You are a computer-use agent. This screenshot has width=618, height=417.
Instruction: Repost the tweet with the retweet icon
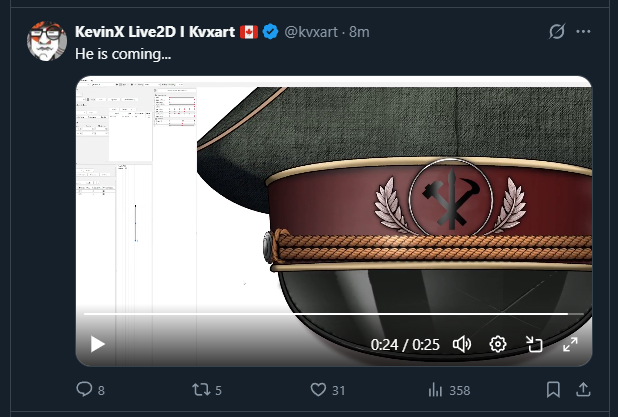pos(201,390)
